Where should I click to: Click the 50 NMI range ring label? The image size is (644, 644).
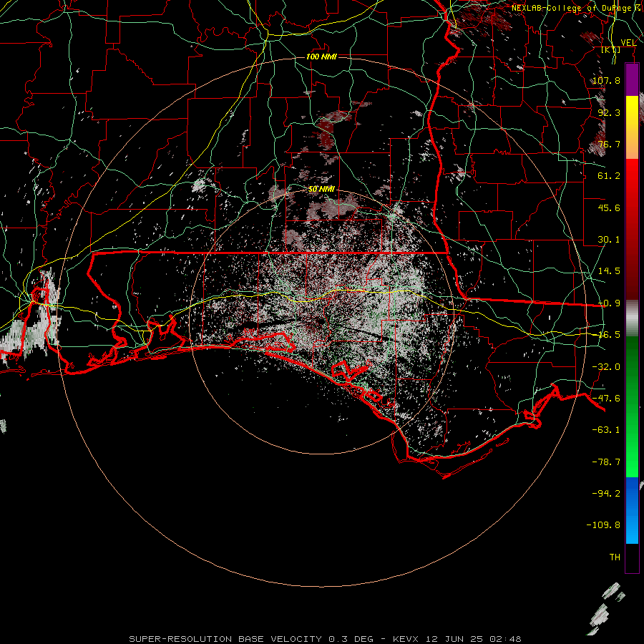321,189
